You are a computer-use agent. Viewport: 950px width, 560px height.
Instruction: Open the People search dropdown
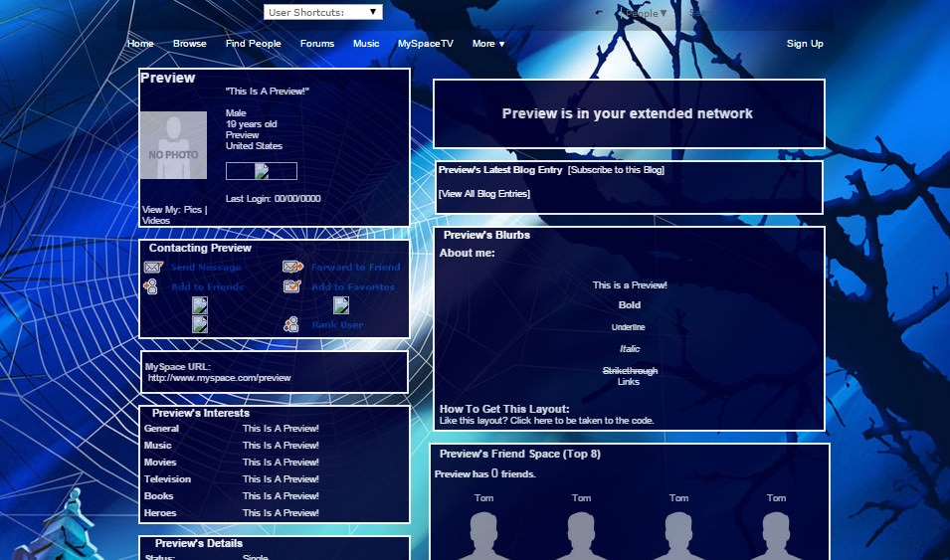click(x=646, y=13)
